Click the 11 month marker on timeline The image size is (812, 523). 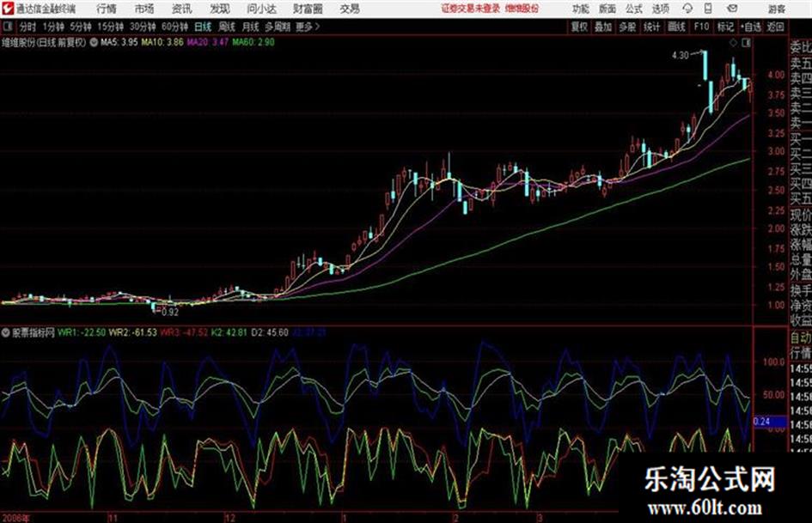[113, 518]
